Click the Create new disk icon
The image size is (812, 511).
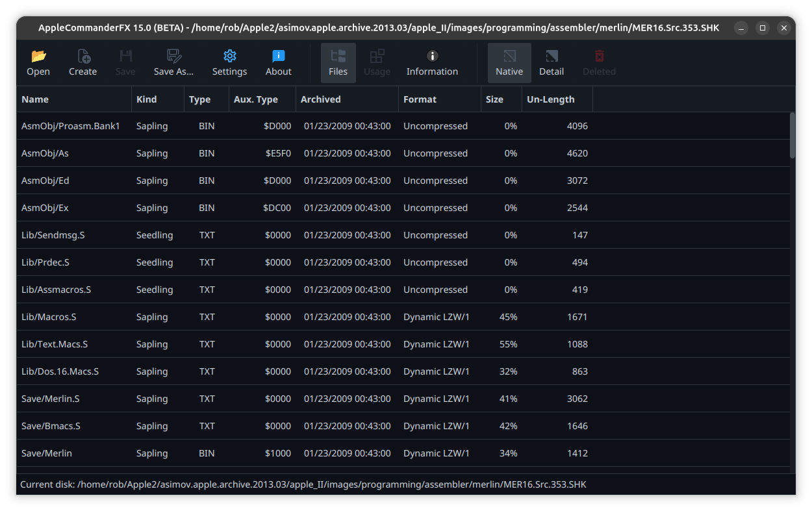point(83,63)
